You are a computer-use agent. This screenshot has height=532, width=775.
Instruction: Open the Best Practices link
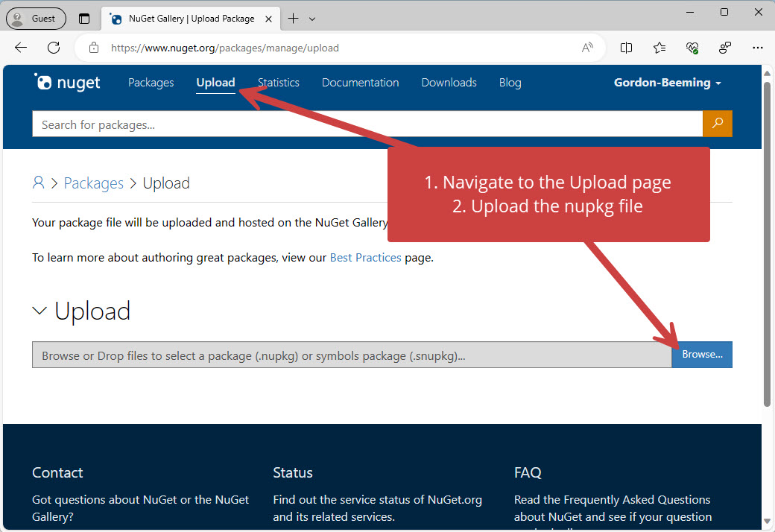pyautogui.click(x=365, y=258)
